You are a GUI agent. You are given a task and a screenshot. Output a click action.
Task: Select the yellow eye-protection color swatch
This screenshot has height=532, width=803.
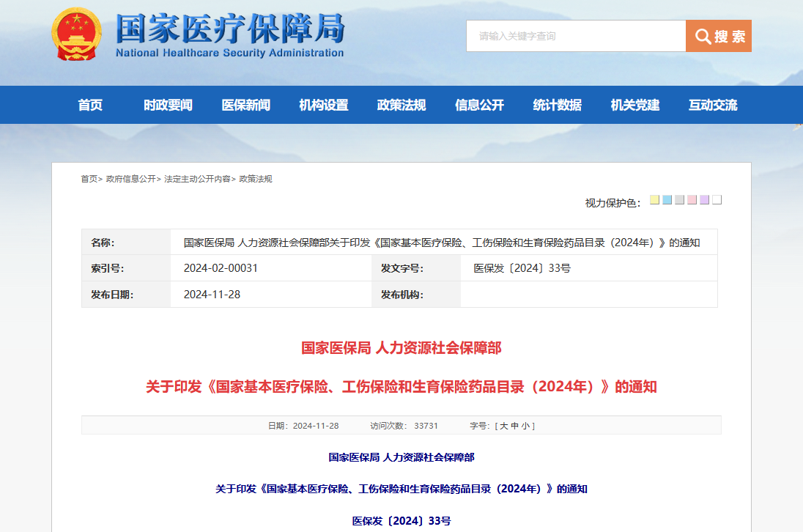pos(654,200)
